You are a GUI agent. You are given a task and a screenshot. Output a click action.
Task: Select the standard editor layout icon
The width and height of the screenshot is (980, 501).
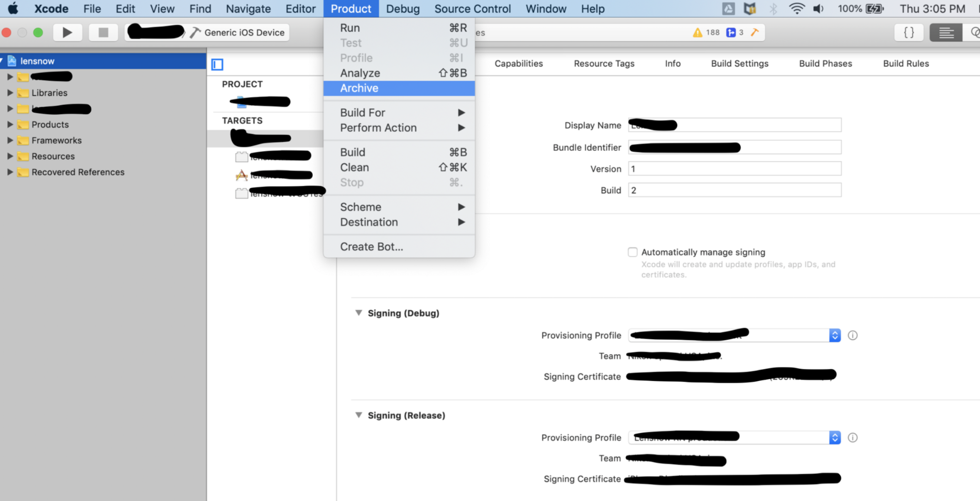coord(946,32)
